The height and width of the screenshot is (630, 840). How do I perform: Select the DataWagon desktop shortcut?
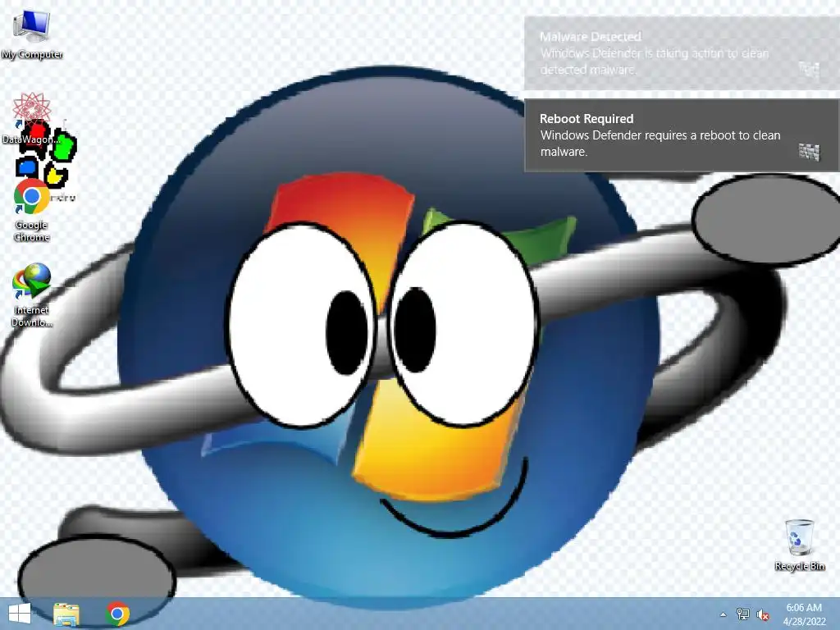[x=31, y=118]
